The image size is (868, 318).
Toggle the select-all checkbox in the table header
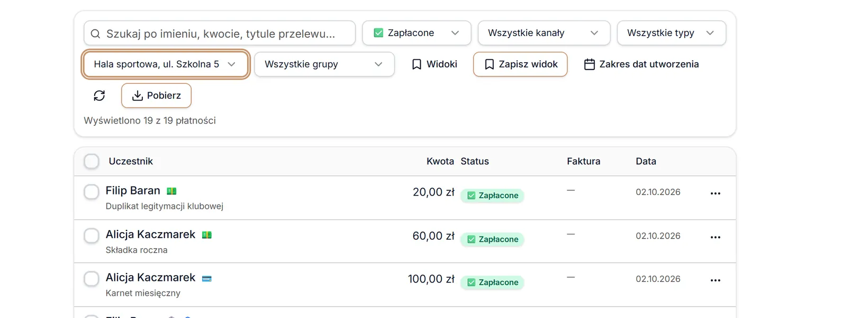[x=92, y=161]
